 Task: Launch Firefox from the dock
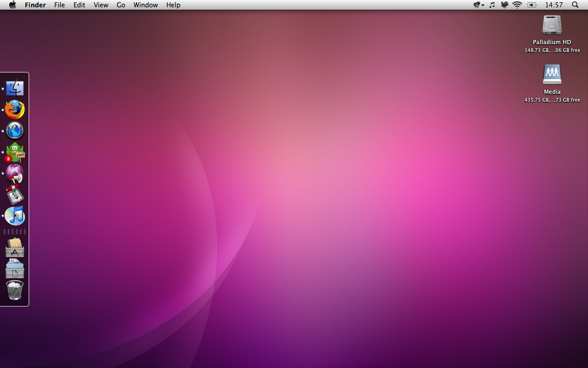click(15, 109)
